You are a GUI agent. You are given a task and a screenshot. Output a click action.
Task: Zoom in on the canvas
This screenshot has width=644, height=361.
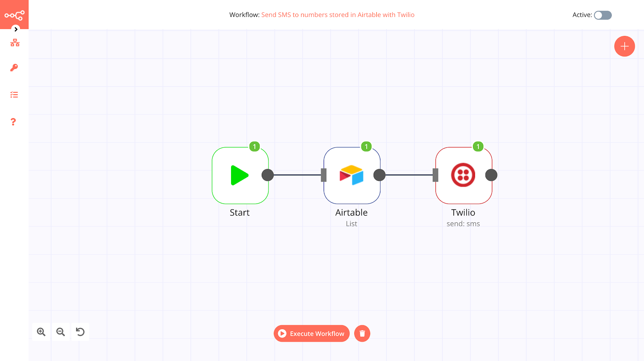(41, 332)
